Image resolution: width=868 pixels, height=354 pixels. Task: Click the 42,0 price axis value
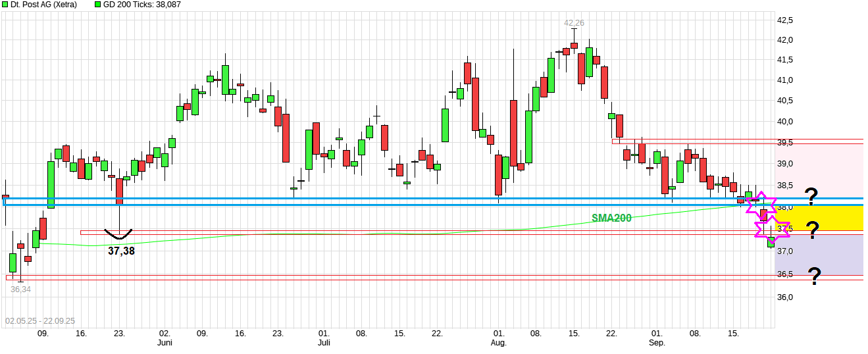[x=785, y=40]
